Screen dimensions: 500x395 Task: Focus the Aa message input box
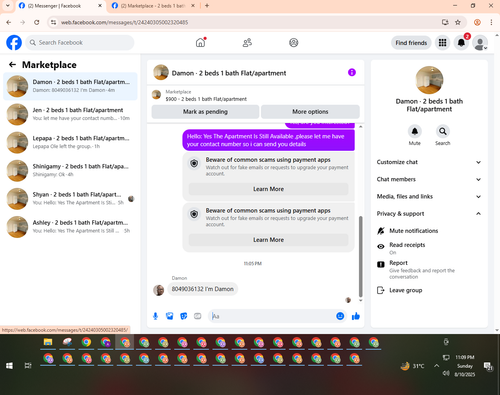[x=272, y=316]
